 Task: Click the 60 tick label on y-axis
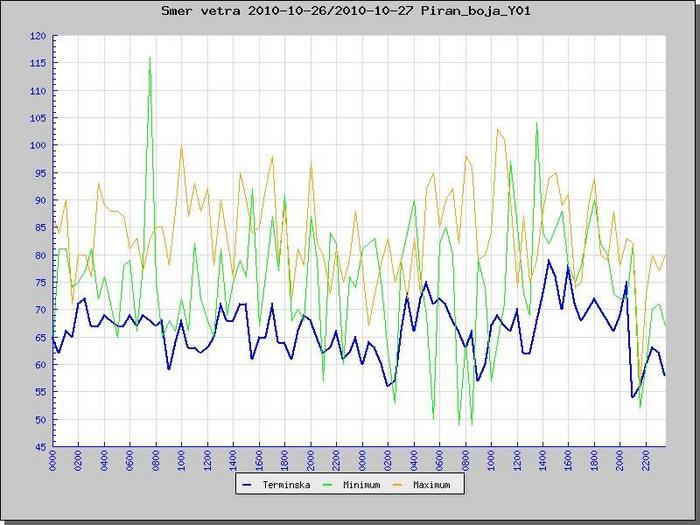(x=40, y=365)
